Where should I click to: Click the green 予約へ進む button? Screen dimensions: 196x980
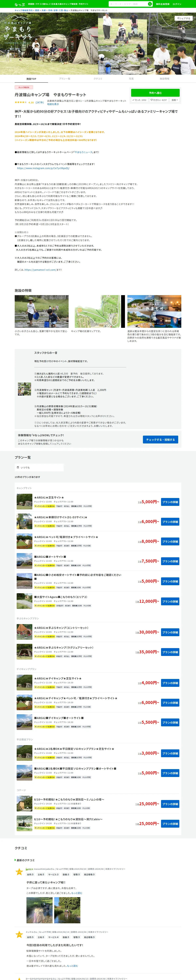155,93
